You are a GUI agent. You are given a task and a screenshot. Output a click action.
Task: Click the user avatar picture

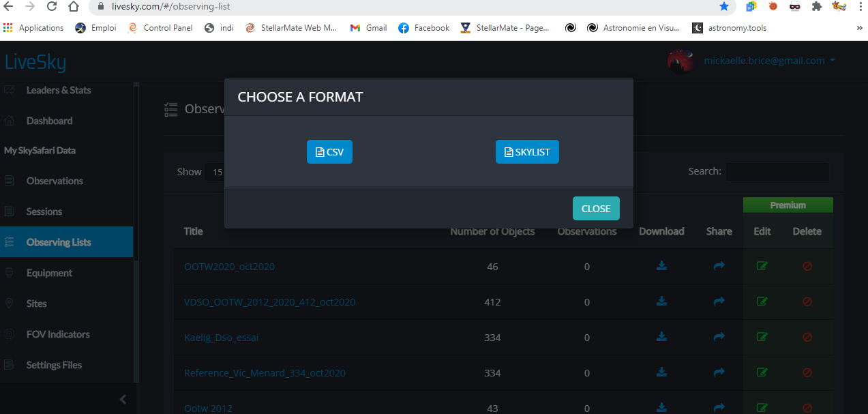pyautogui.click(x=680, y=61)
